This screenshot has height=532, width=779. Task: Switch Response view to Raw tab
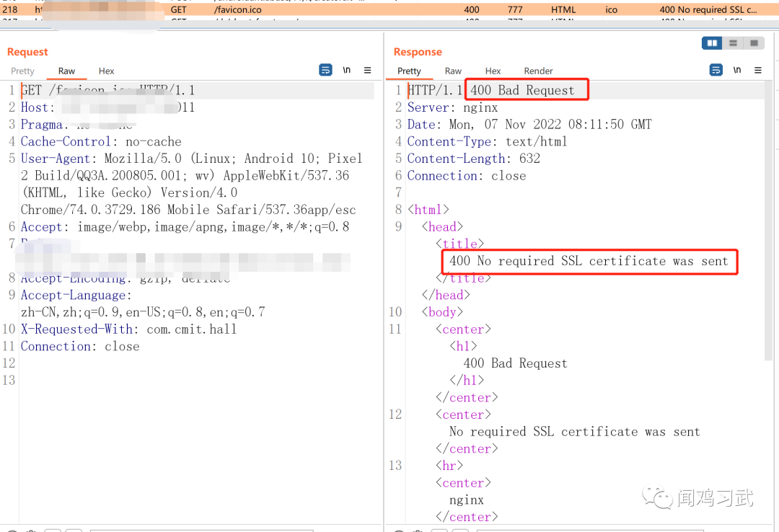(453, 71)
